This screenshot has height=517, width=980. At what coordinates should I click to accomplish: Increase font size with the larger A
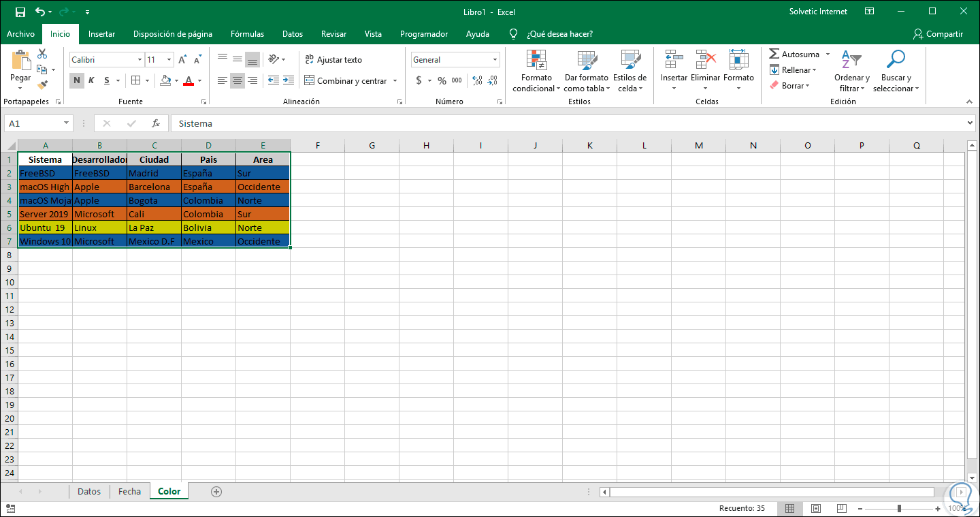click(182, 60)
